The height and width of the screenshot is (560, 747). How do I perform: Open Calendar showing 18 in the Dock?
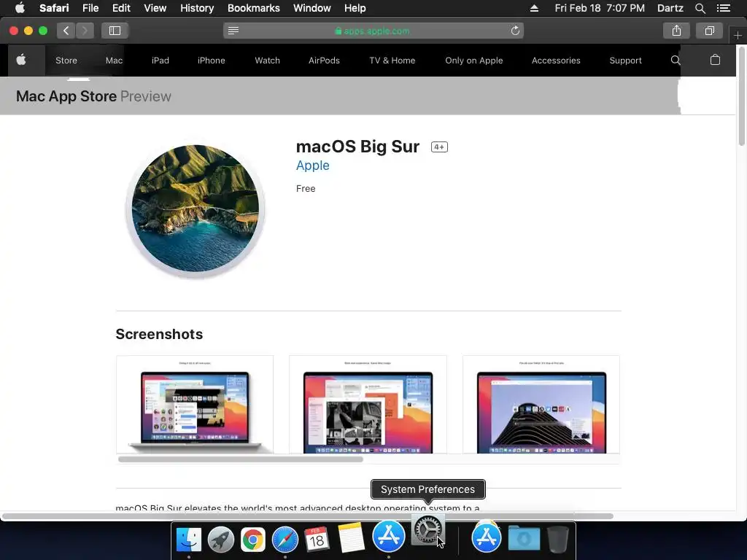point(317,540)
